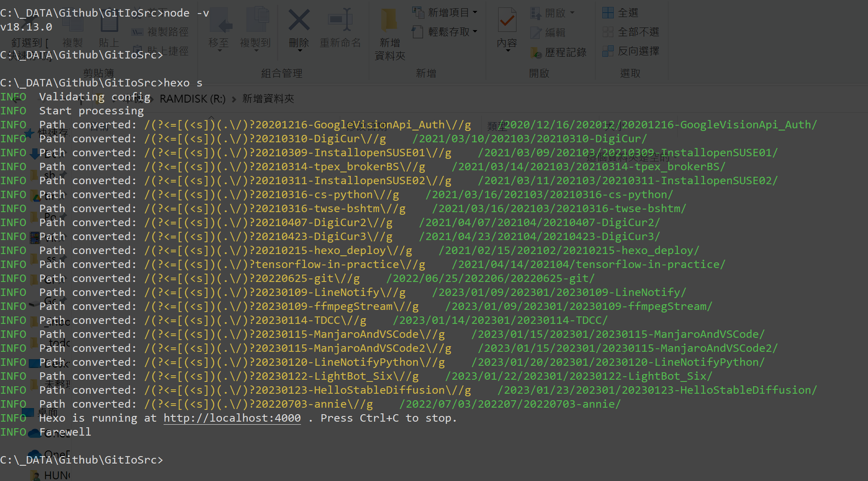Expand the Open (開啟) button dropdown arrow
Viewport: 868px width, 481px height.
[572, 13]
